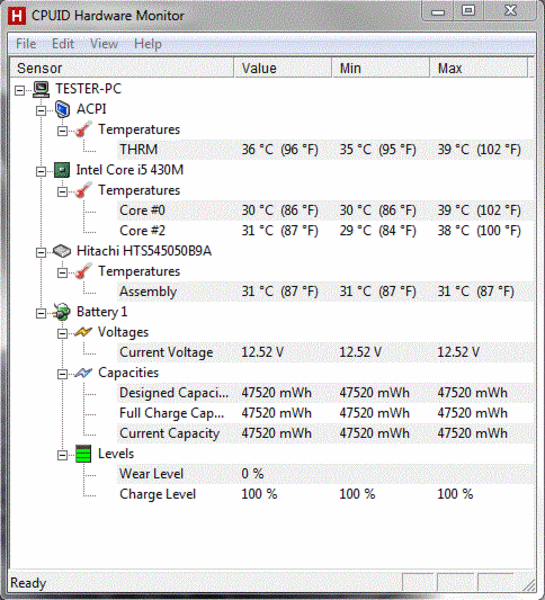This screenshot has width=545, height=600.
Task: Minimize the Hardware Monitor window
Action: [x=438, y=11]
